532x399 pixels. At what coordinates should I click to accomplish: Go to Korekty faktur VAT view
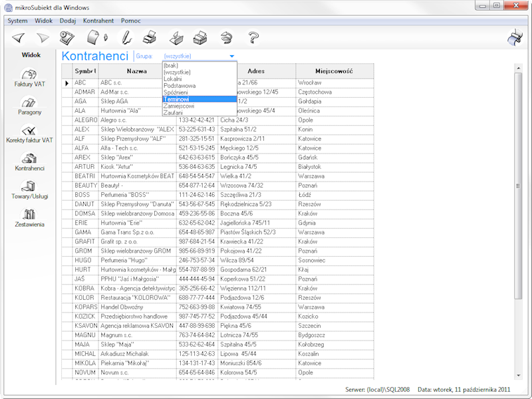pos(29,134)
